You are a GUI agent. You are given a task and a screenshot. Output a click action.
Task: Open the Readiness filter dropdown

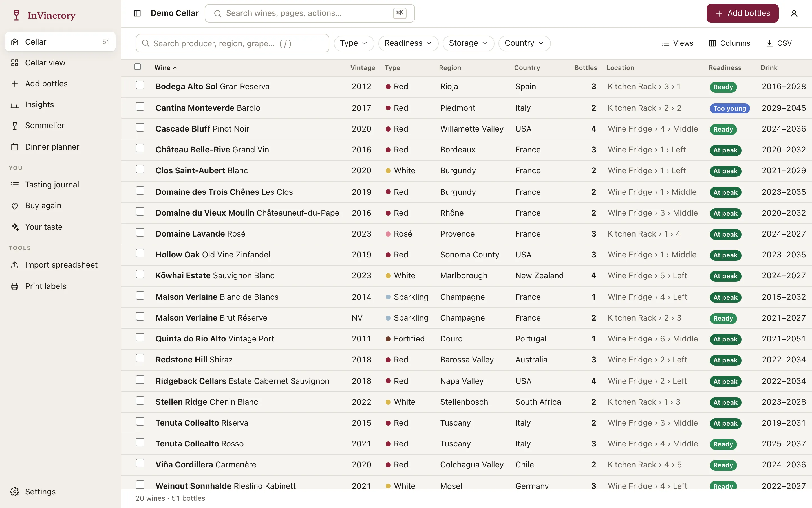(408, 43)
